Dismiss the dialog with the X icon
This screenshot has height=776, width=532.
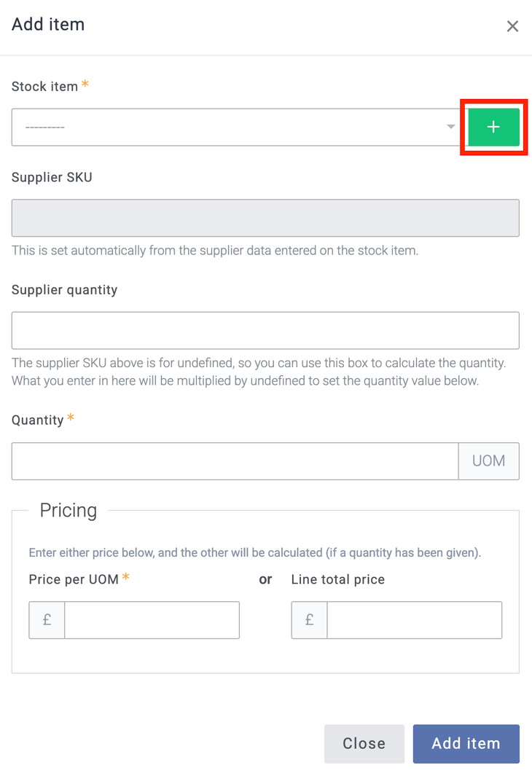click(x=512, y=26)
